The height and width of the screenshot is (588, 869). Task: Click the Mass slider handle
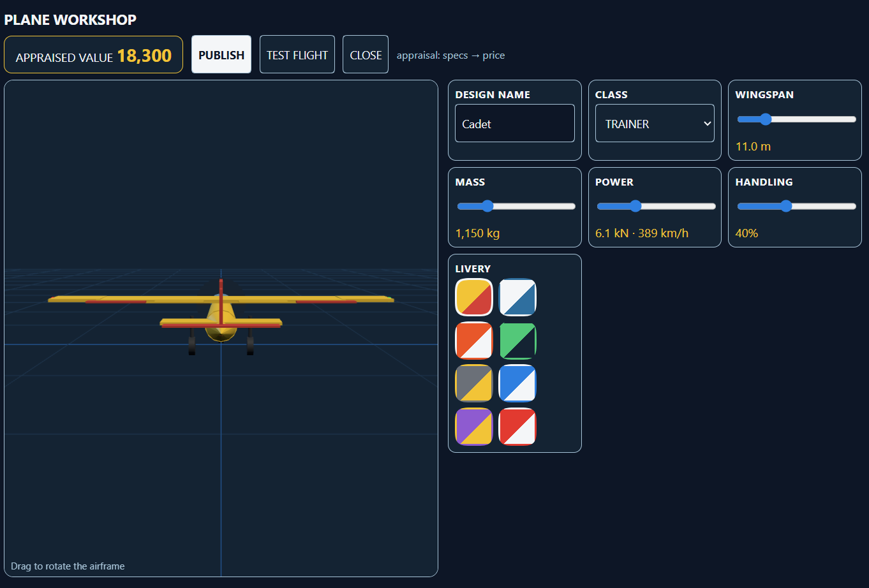point(487,206)
